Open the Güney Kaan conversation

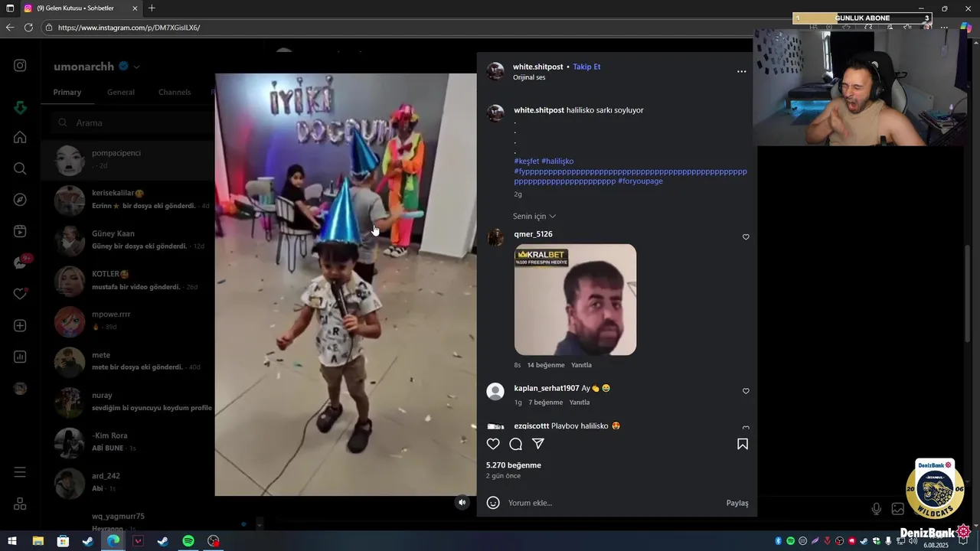(x=127, y=240)
